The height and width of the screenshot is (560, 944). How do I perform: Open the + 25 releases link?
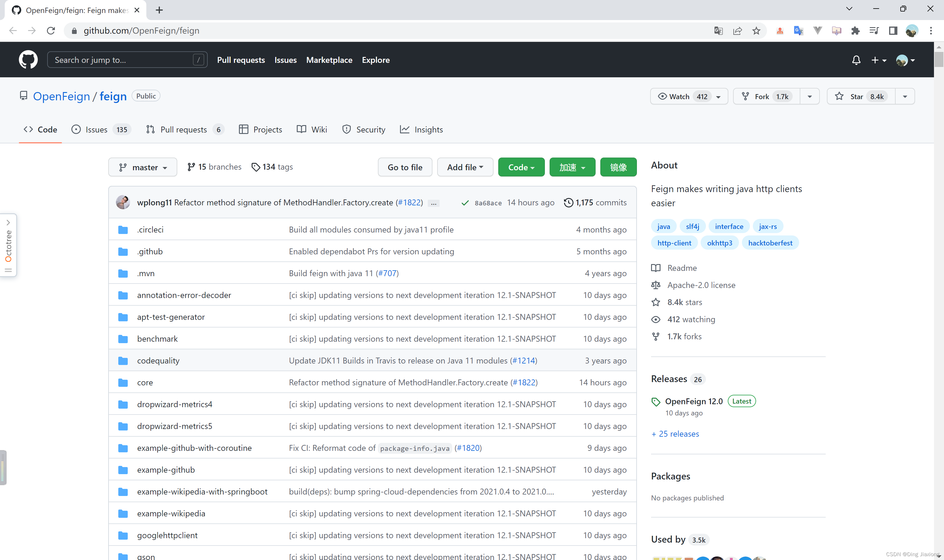tap(675, 434)
